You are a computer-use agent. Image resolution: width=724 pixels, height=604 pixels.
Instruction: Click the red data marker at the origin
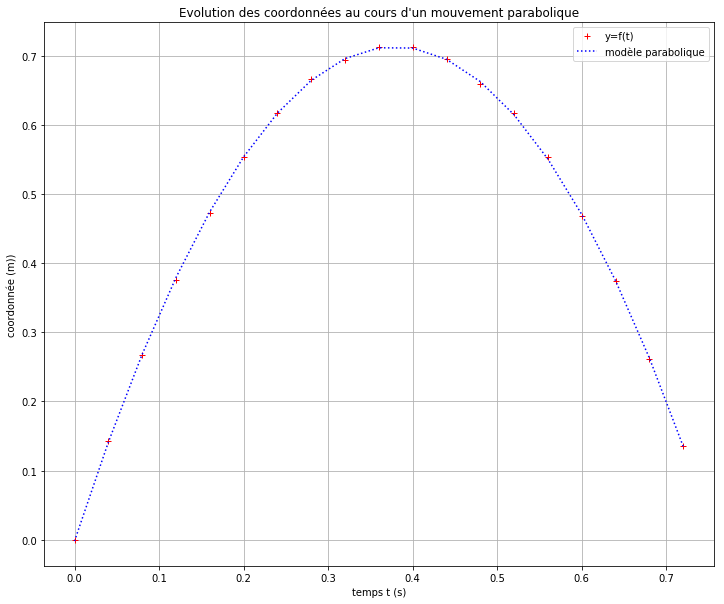[75, 540]
